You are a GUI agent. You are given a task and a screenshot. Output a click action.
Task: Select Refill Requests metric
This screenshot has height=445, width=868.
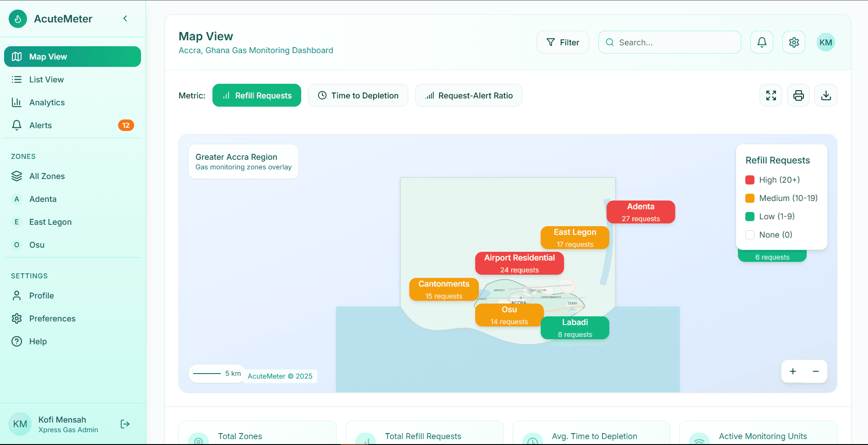click(257, 95)
